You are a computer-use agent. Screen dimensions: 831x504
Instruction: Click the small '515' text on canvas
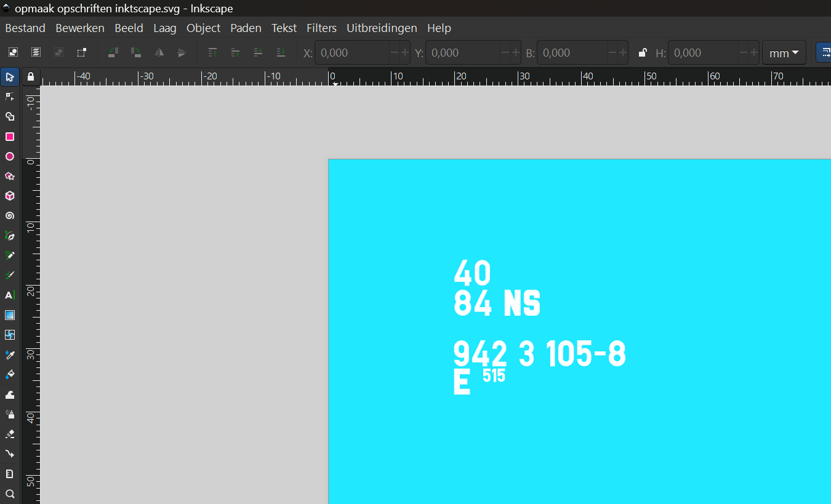click(x=494, y=375)
